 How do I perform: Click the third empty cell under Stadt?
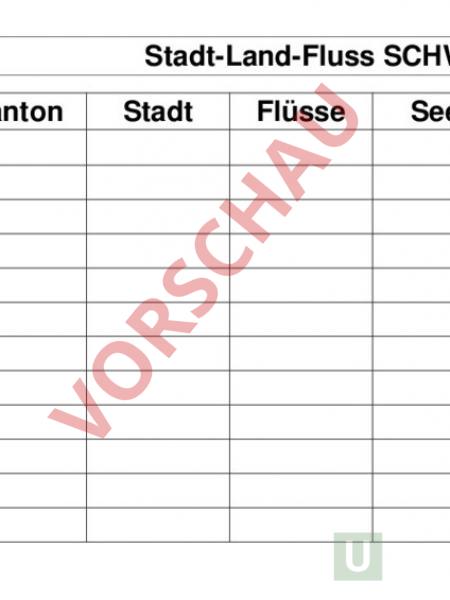(x=158, y=217)
